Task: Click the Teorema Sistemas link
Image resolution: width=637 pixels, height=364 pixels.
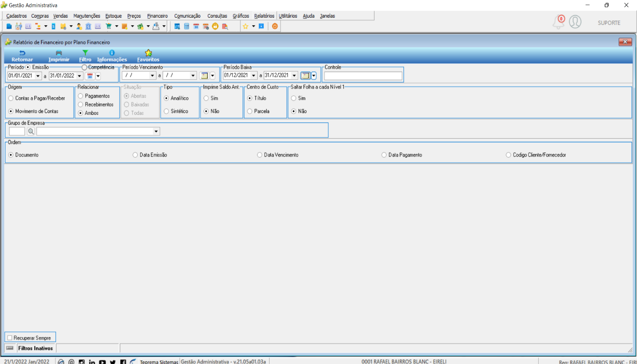Action: [x=159, y=362]
